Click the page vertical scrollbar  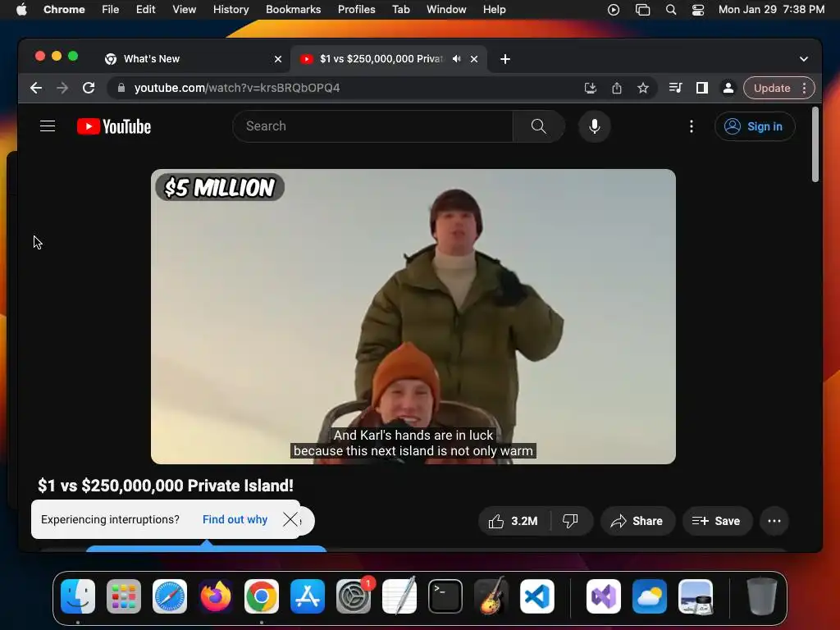(815, 144)
